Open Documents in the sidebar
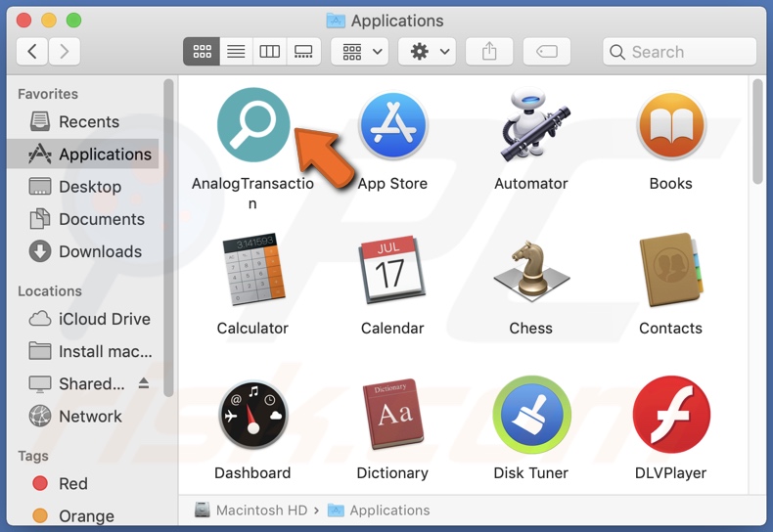The height and width of the screenshot is (532, 773). [x=83, y=219]
